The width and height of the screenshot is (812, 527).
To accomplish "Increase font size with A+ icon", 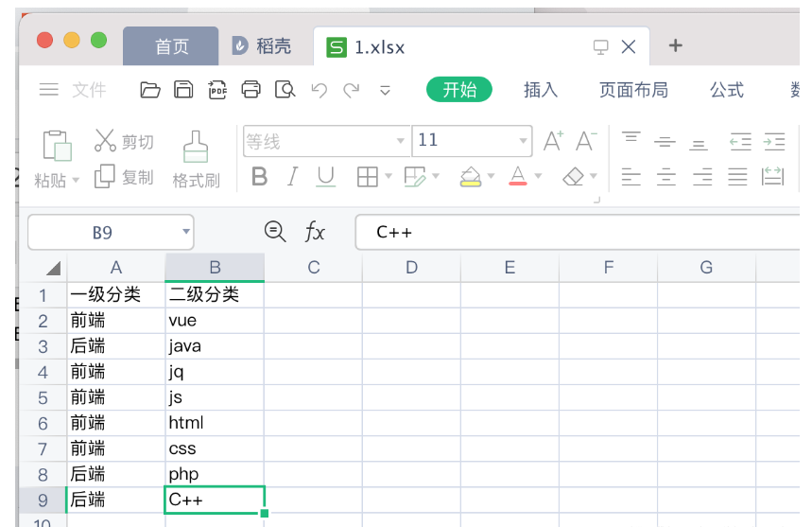I will coord(553,141).
